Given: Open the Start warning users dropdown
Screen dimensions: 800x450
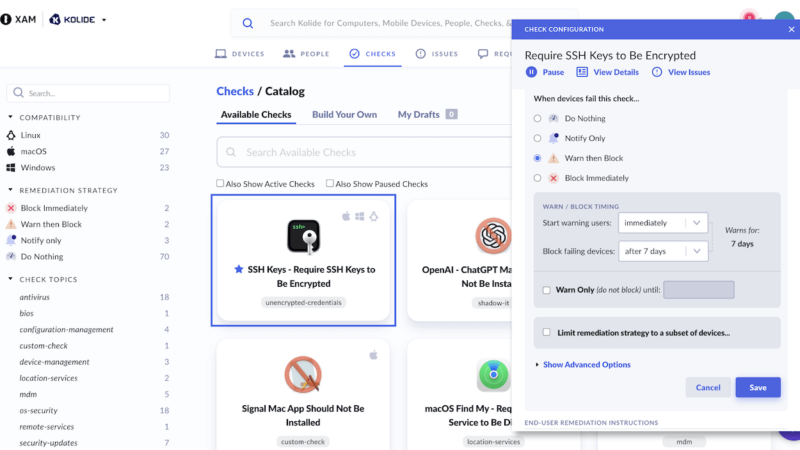Looking at the screenshot, I should 663,223.
